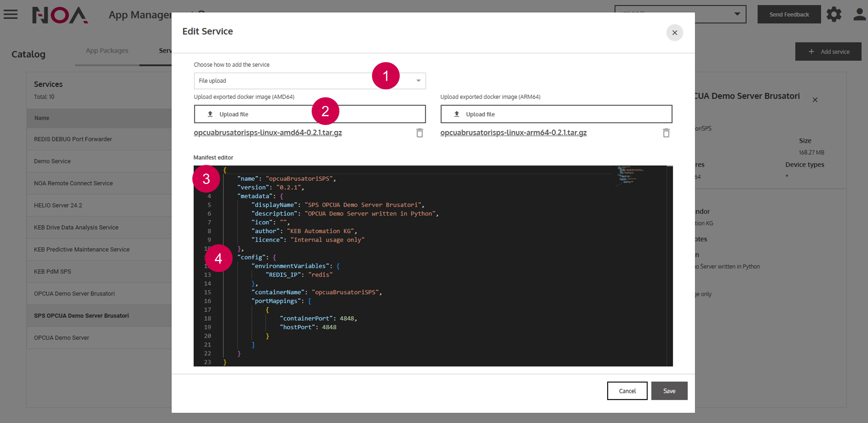Open the user profile icon
Image resolution: width=868 pixels, height=423 pixels.
point(859,14)
